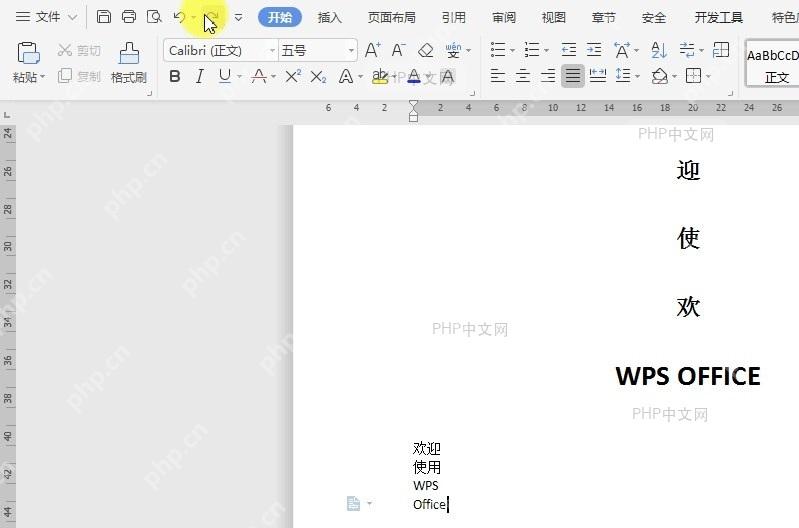The width and height of the screenshot is (799, 528).
Task: Click the Print icon
Action: click(x=129, y=17)
